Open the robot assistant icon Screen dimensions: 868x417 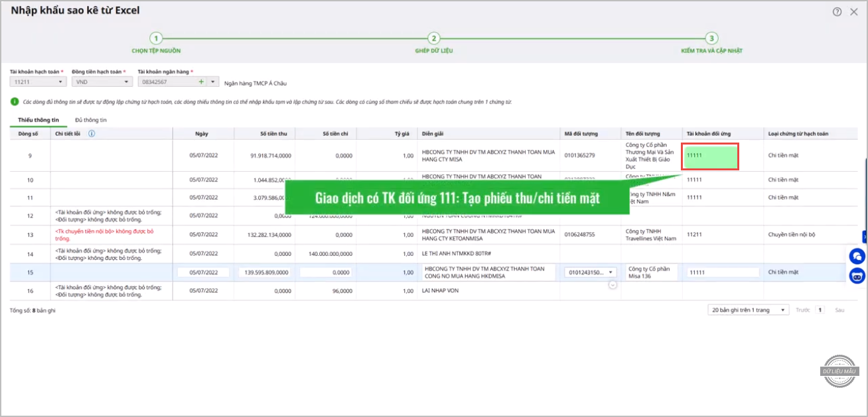point(857,276)
